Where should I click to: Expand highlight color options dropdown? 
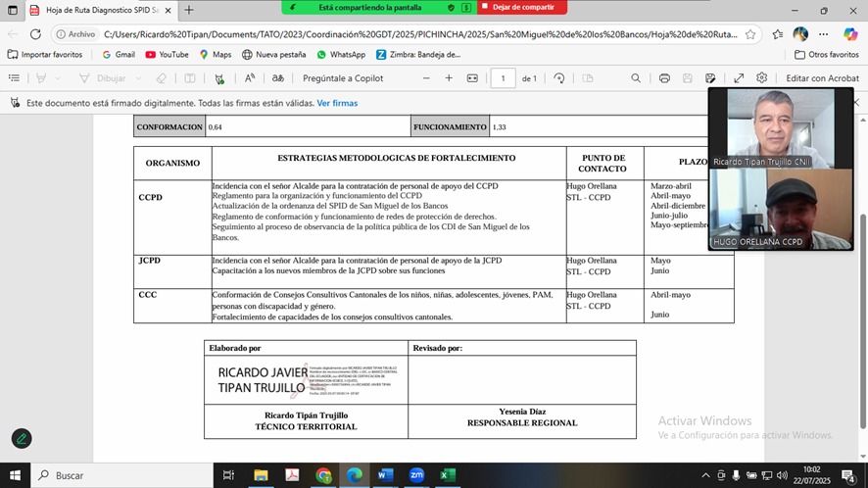(58, 78)
